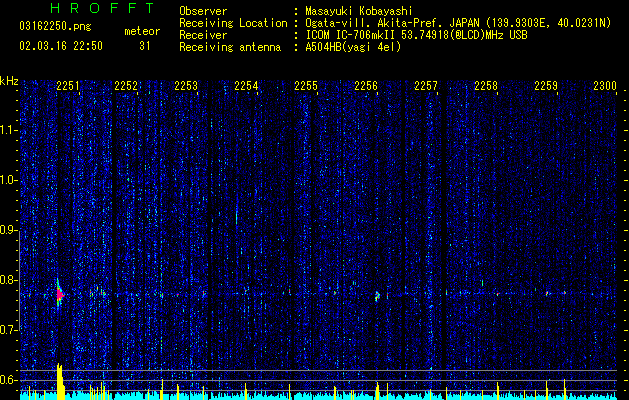This screenshot has width=629, height=400.
Task: Click the 2253 time marker
Action: [x=186, y=86]
